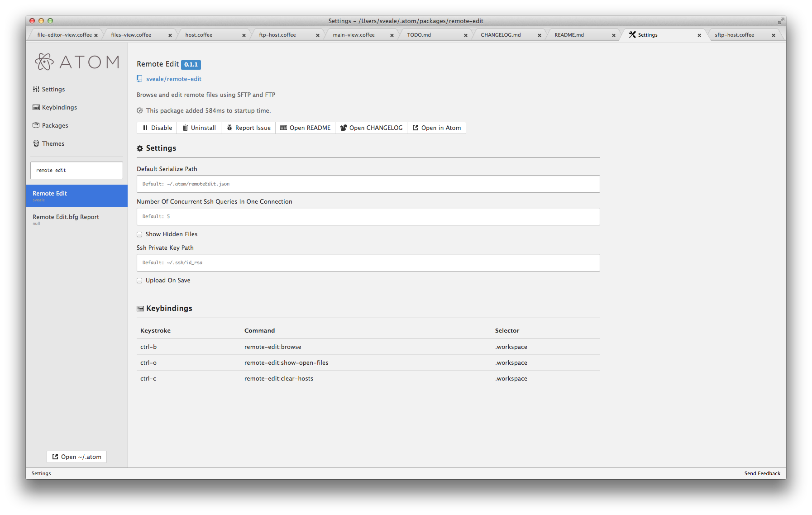Focus the package filter search field
812x515 pixels.
[76, 170]
